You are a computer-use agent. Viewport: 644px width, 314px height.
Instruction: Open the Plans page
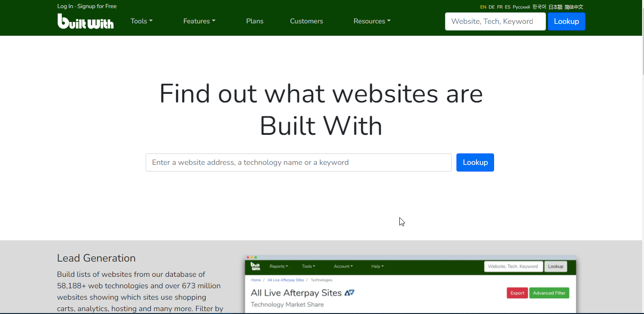255,21
